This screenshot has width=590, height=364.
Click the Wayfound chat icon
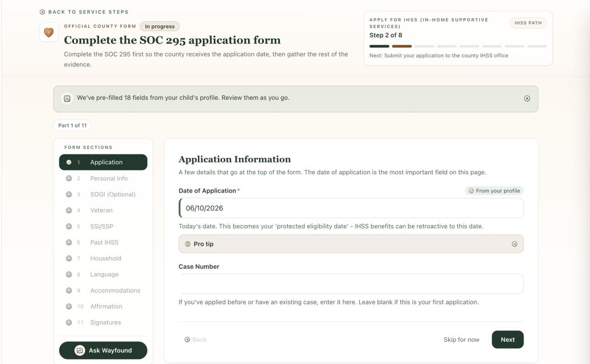coord(80,351)
